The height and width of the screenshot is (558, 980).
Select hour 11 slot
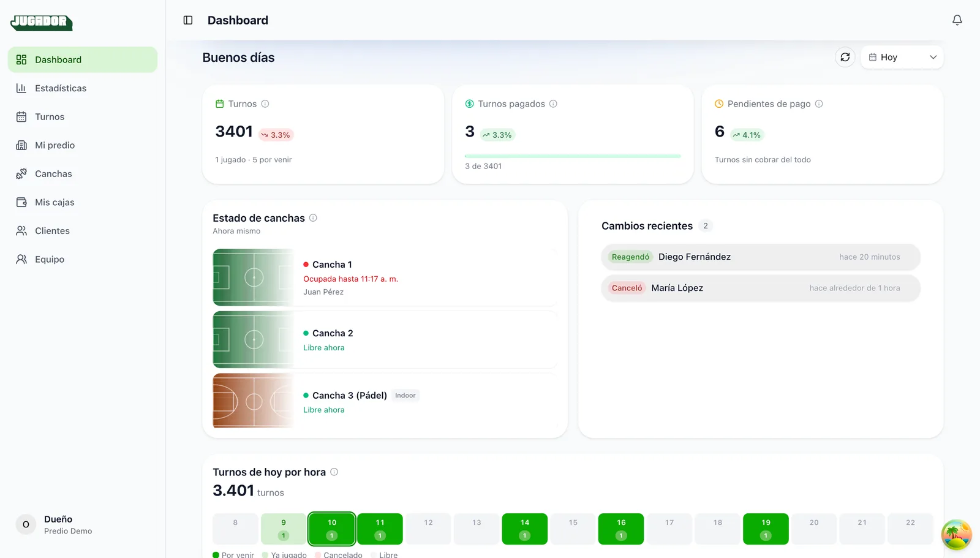click(x=380, y=529)
